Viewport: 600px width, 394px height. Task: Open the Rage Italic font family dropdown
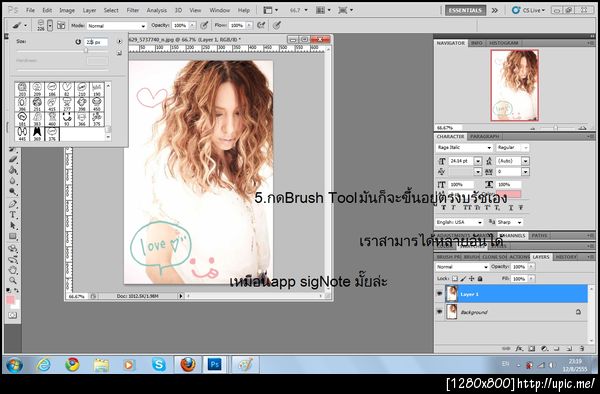pyautogui.click(x=464, y=148)
